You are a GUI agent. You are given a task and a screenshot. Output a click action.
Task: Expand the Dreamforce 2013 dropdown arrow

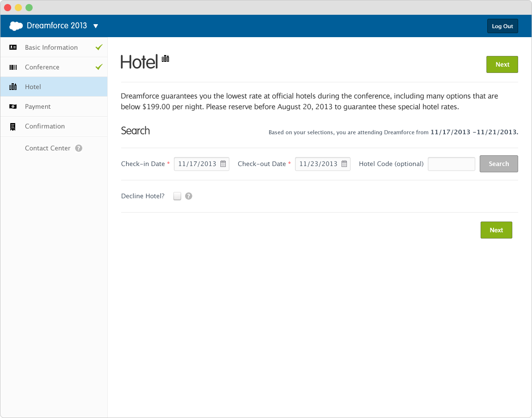point(96,26)
